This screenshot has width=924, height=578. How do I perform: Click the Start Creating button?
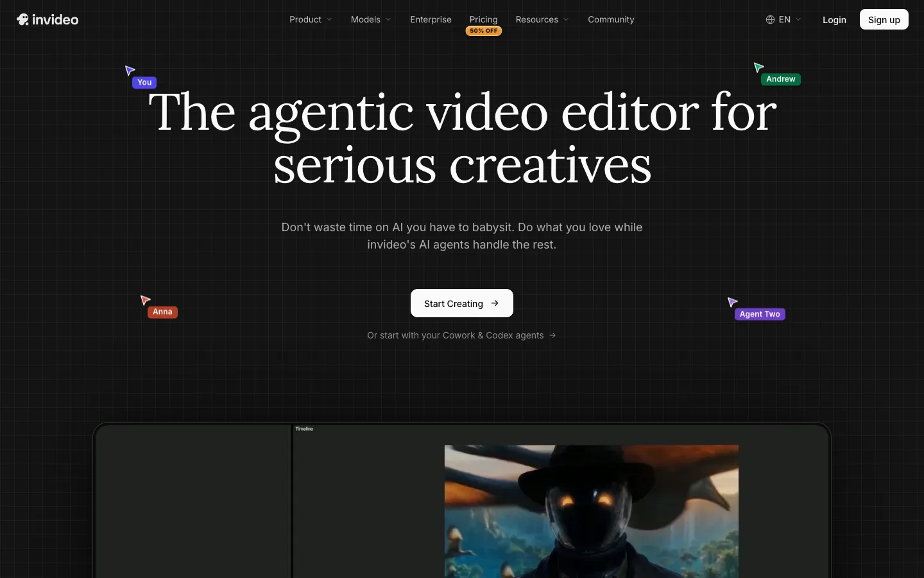click(462, 303)
